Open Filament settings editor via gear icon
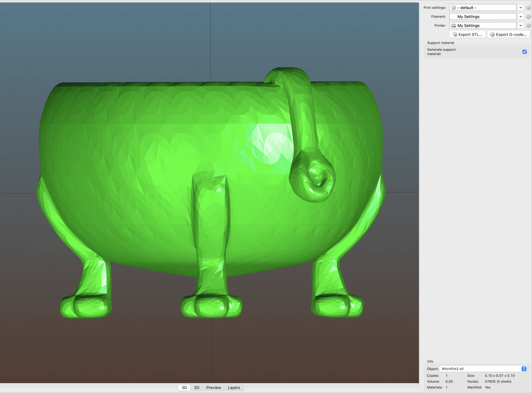This screenshot has width=532, height=393. click(528, 17)
